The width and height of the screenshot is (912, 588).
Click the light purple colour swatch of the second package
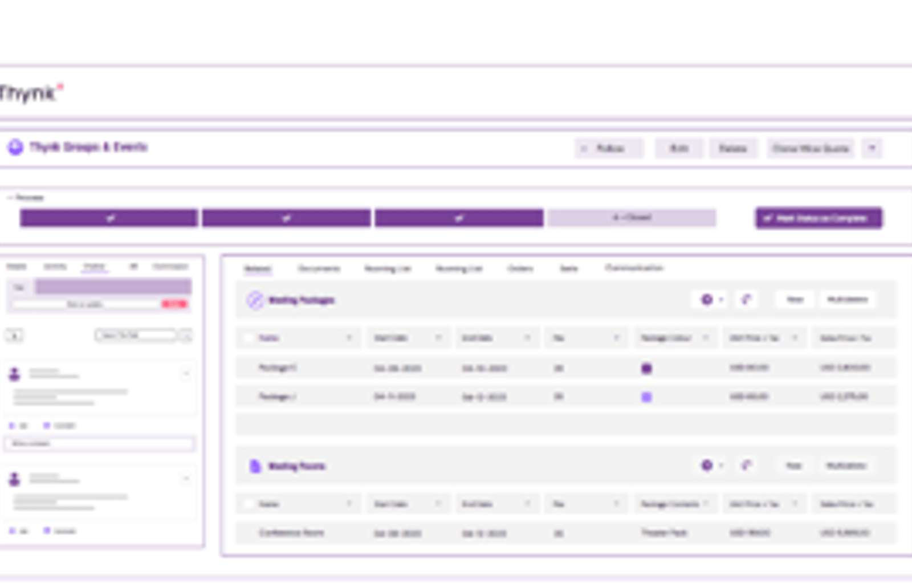pos(646,397)
